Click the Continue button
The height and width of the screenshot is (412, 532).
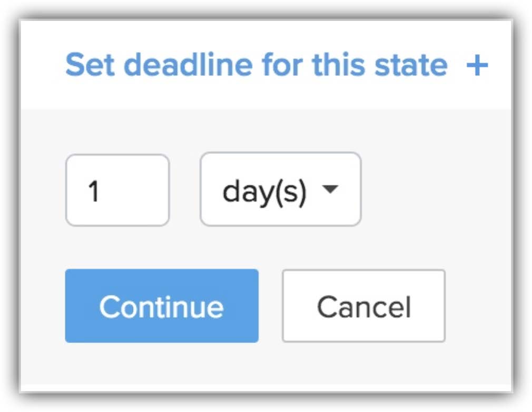point(162,306)
